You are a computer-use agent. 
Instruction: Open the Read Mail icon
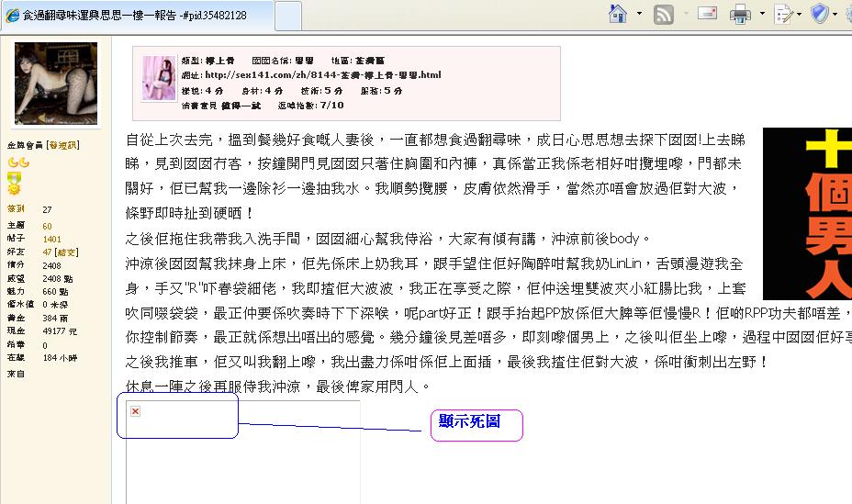(x=707, y=13)
